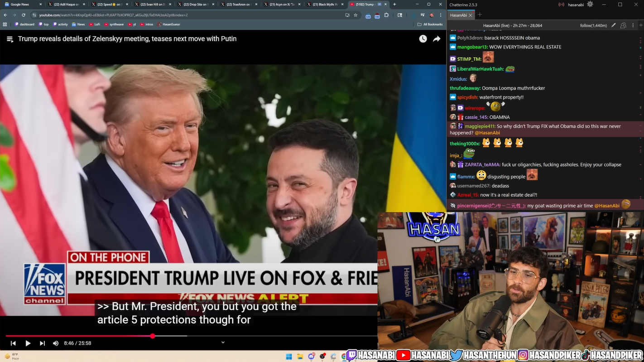This screenshot has width=644, height=362.
Task: Open the chatter list people icon
Action: click(x=624, y=25)
